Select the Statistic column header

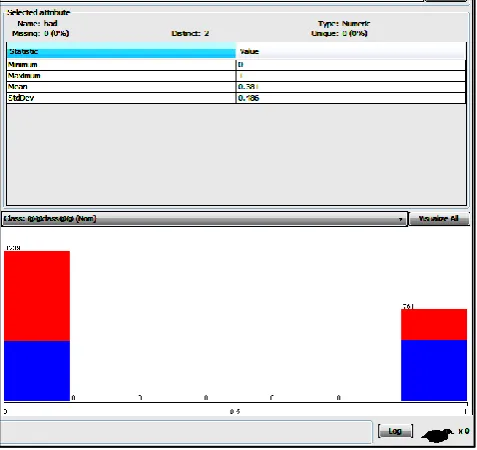coord(121,51)
